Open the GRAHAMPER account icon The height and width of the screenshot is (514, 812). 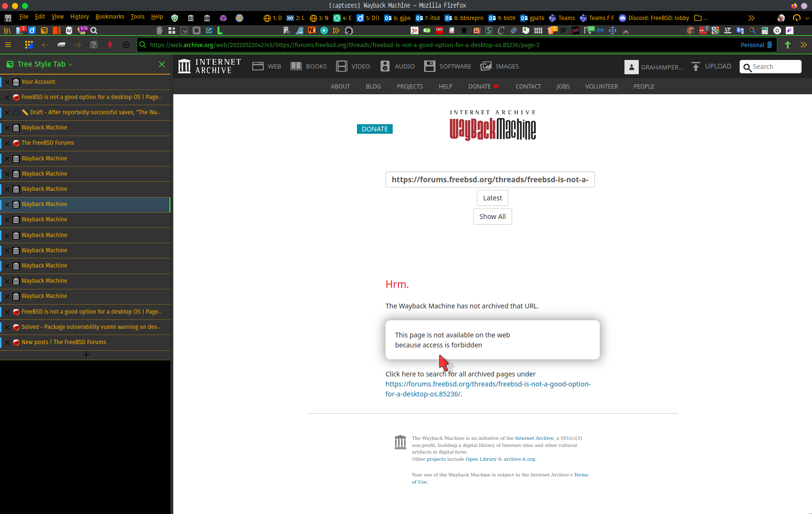(x=632, y=67)
